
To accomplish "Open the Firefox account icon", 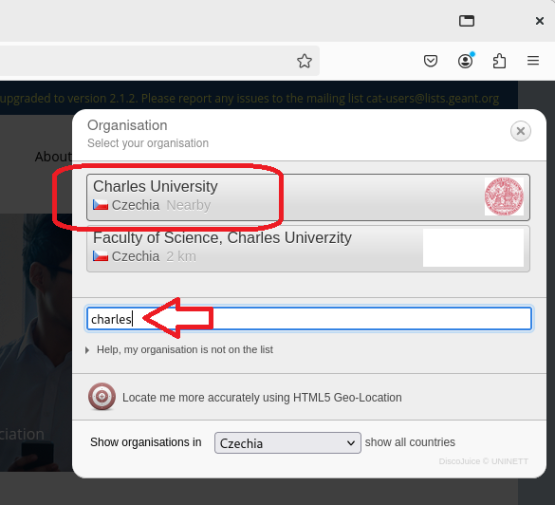I will (x=465, y=61).
